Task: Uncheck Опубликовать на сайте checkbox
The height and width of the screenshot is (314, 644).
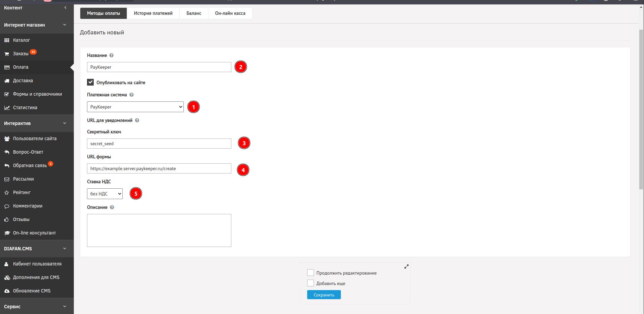Action: 90,82
